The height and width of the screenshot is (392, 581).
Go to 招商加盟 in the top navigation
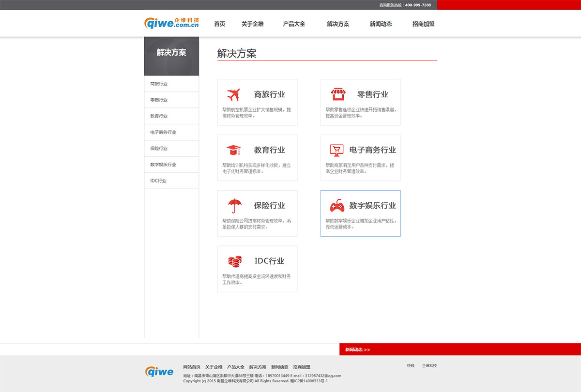(423, 24)
